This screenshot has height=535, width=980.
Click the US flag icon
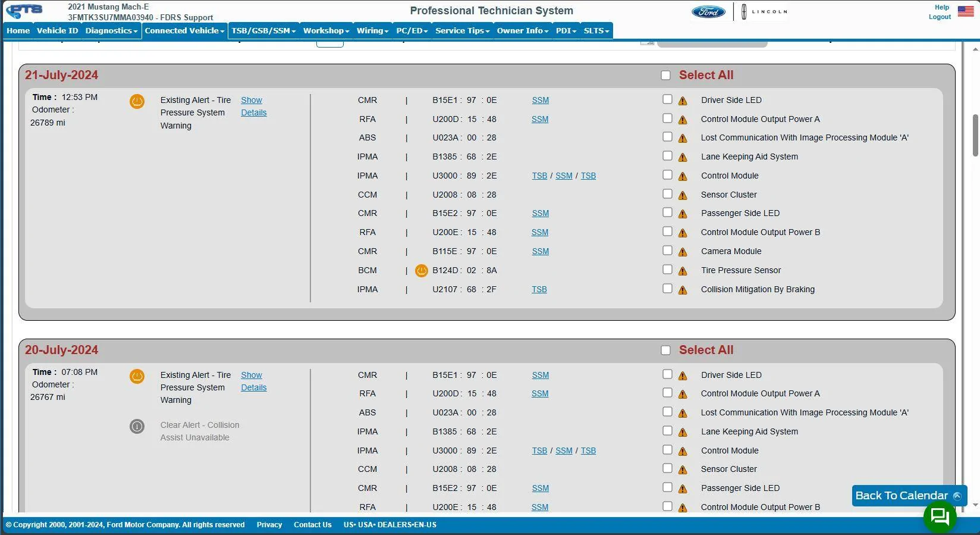(x=966, y=12)
